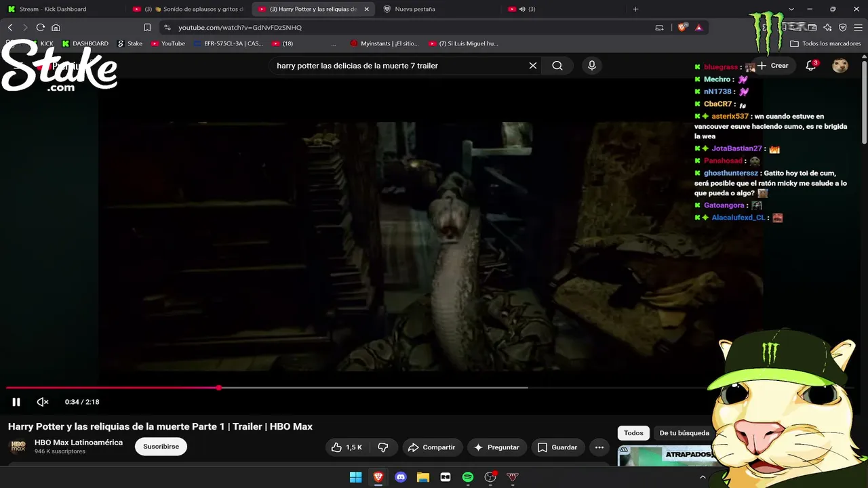Image resolution: width=868 pixels, height=488 pixels.
Task: Open the Leo AI sparkle icon in toolbar
Action: point(827,28)
